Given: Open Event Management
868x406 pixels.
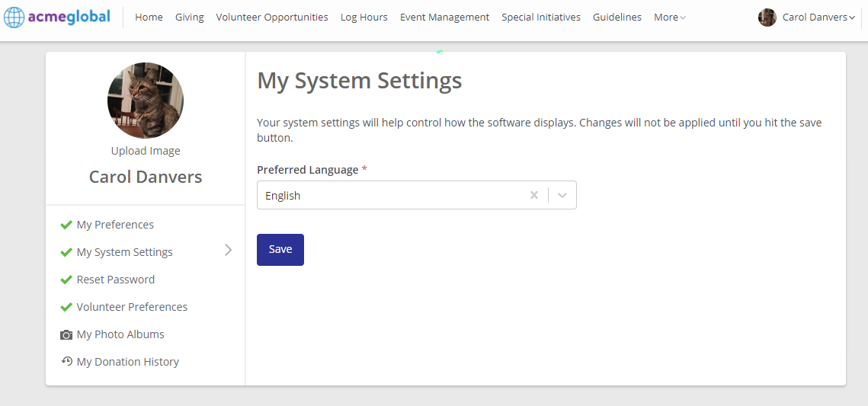Looking at the screenshot, I should (x=444, y=18).
